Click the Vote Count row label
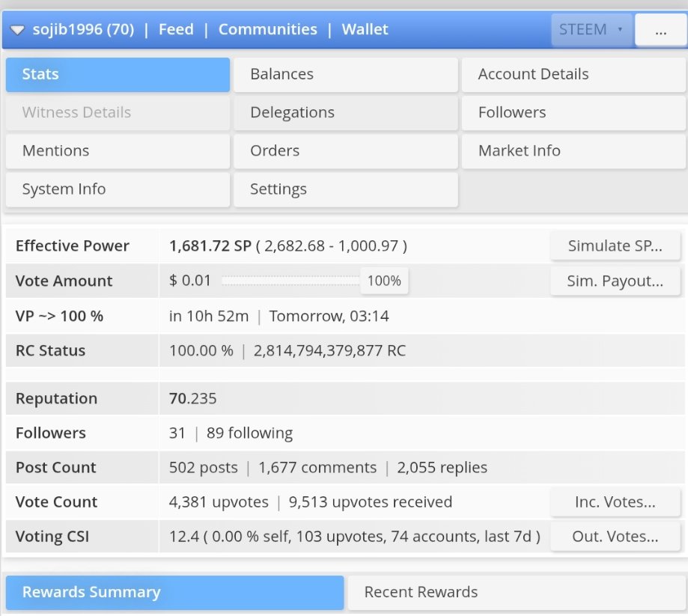Viewport: 688px width, 616px height. tap(56, 502)
